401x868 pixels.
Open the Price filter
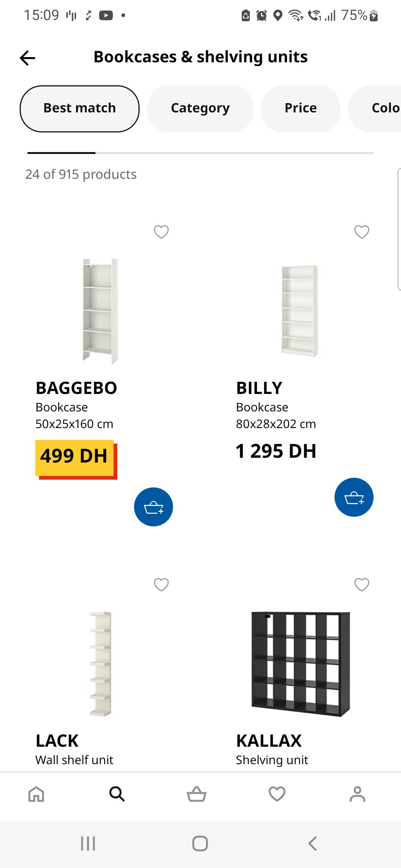[x=300, y=109]
